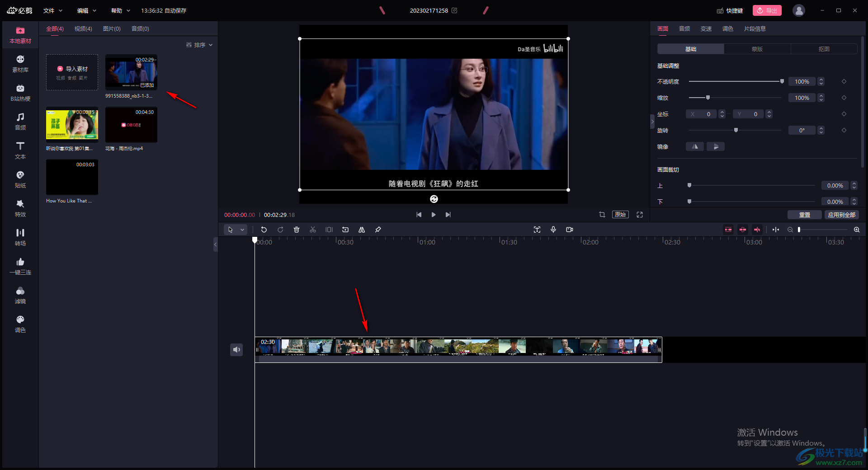Click the 不透明度 opacity slider handle
Screen dimensions: 868x470
click(x=782, y=81)
